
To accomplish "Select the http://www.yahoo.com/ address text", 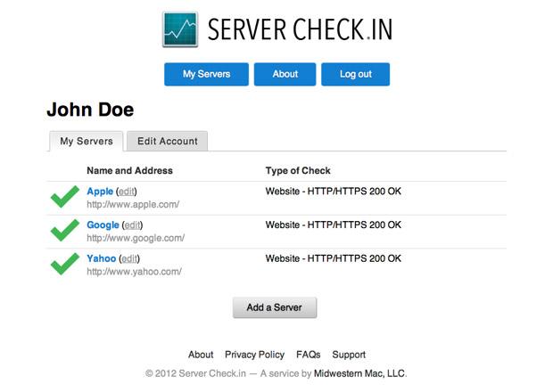I will tap(135, 272).
